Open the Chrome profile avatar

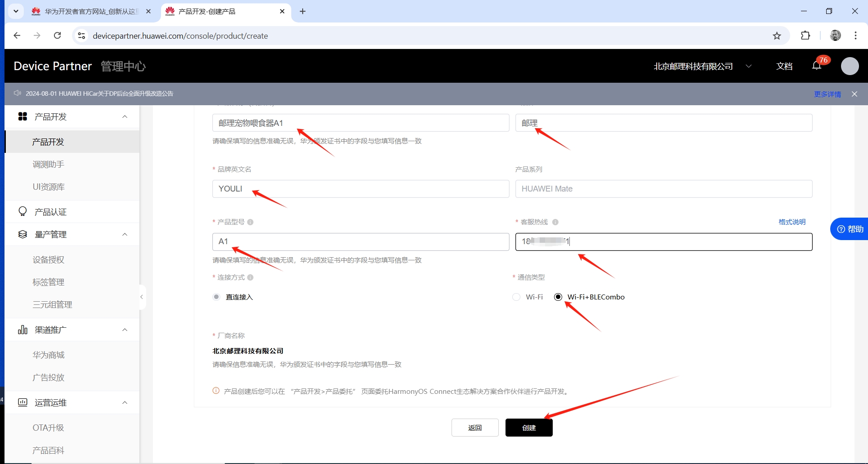coord(836,36)
